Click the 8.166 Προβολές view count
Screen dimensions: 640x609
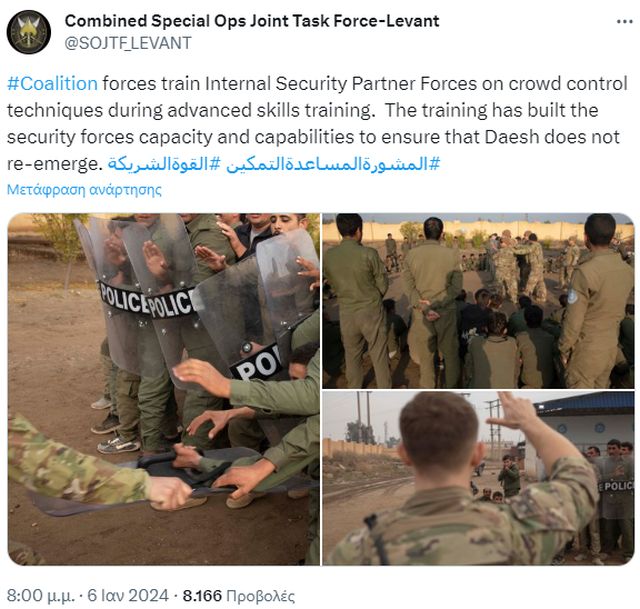click(x=238, y=596)
